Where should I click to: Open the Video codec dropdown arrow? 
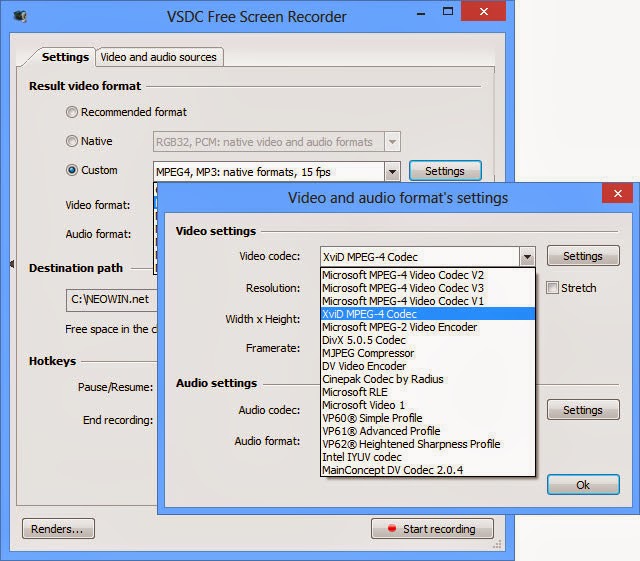pos(527,257)
